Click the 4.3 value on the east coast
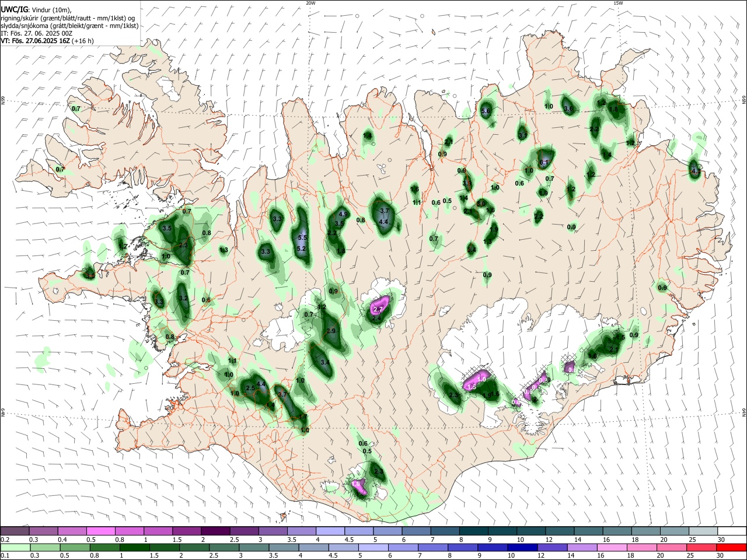 click(695, 172)
